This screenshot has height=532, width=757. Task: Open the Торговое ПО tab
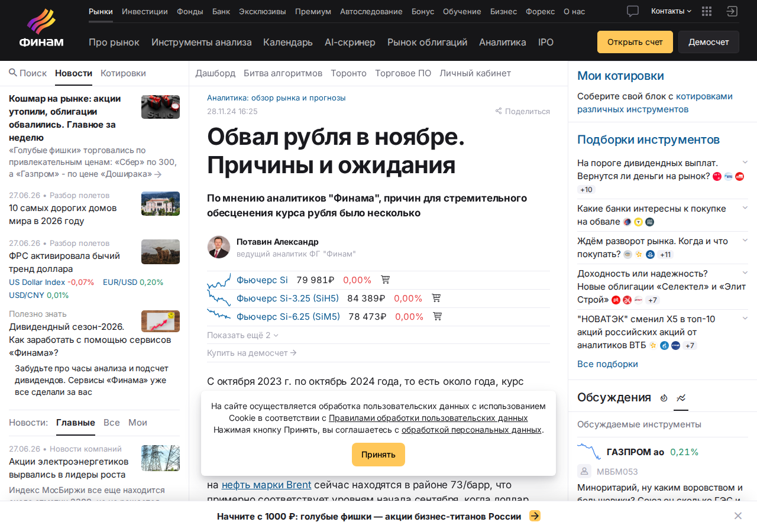pyautogui.click(x=403, y=73)
